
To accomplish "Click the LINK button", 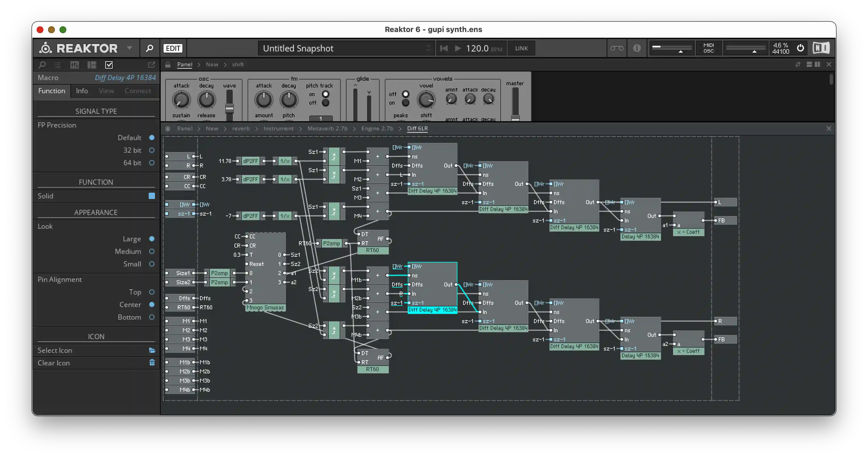I will [x=521, y=48].
